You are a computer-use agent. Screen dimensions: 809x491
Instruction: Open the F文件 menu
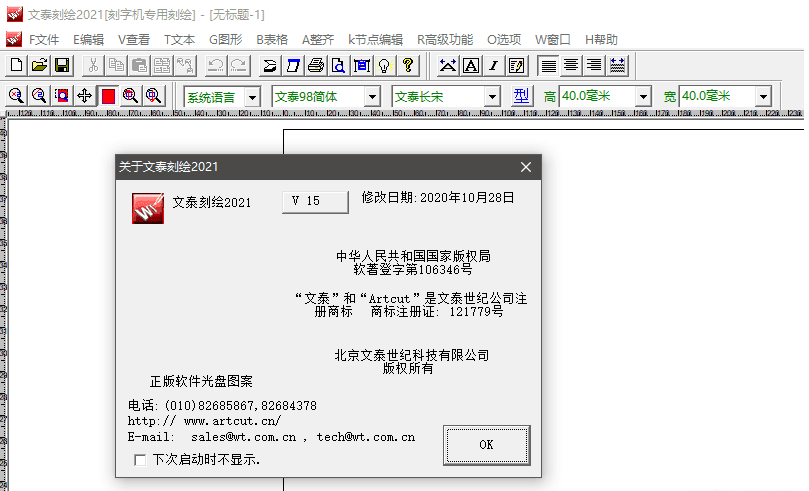pyautogui.click(x=43, y=40)
